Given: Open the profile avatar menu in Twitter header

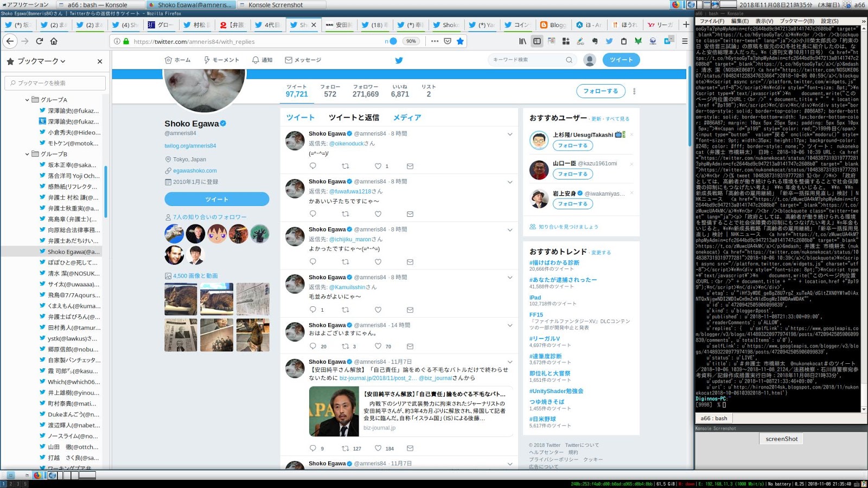Looking at the screenshot, I should [590, 60].
